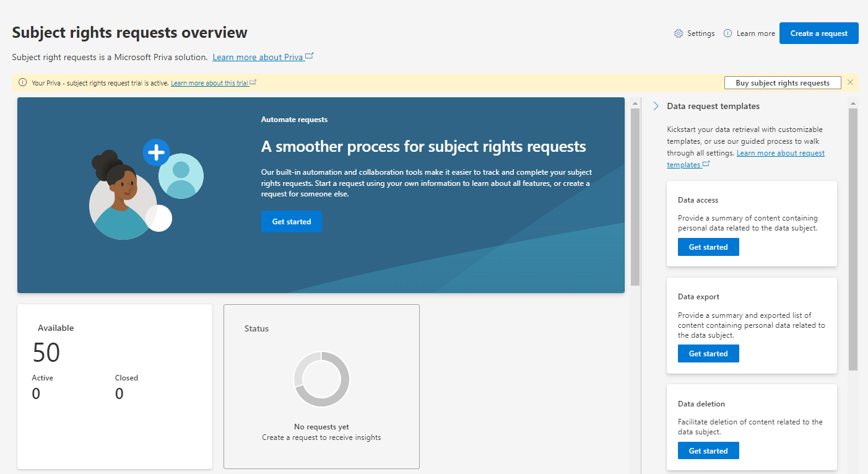Click the Learn more info icon
The image size is (868, 474).
click(x=728, y=33)
